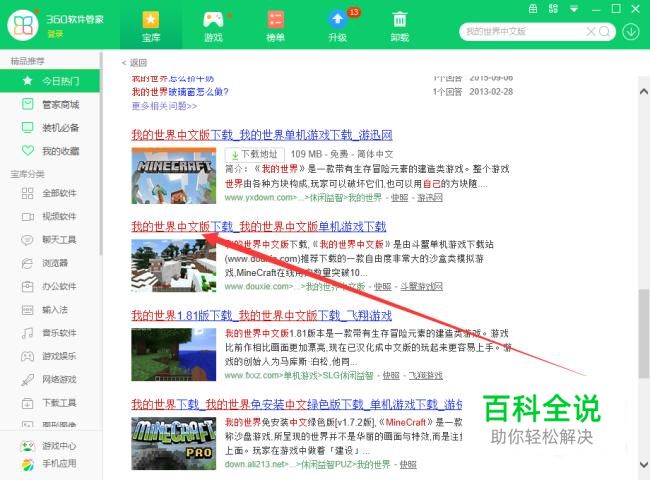Click the 返回 back link
This screenshot has height=480, width=650.
tap(134, 63)
